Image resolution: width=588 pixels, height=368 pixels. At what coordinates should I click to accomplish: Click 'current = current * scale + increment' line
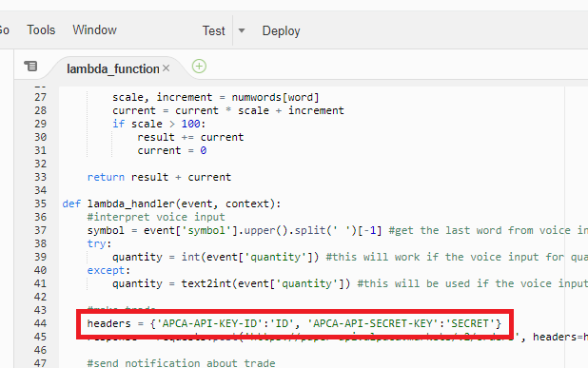(x=228, y=110)
